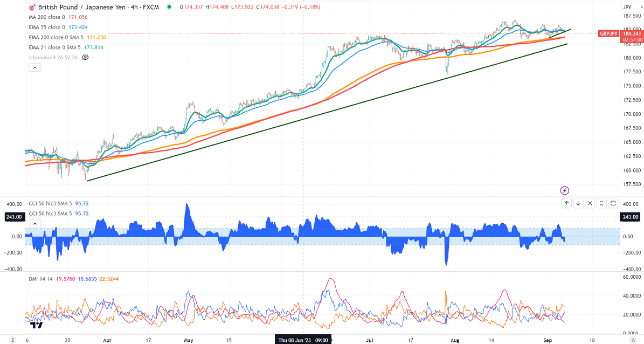Screen dimensions: 644x344
Task: Click the purple lightning bolt icon
Action: click(565, 190)
